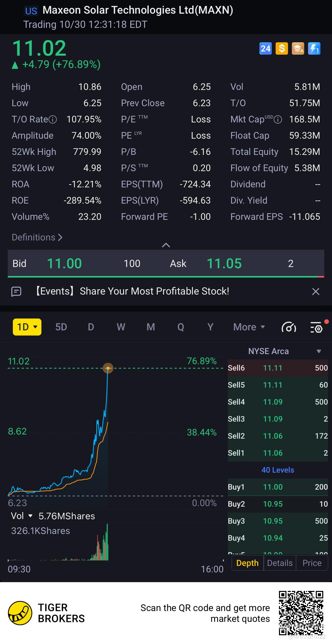The image size is (332, 644).
Task: Dismiss the Events banner
Action: coord(316,291)
